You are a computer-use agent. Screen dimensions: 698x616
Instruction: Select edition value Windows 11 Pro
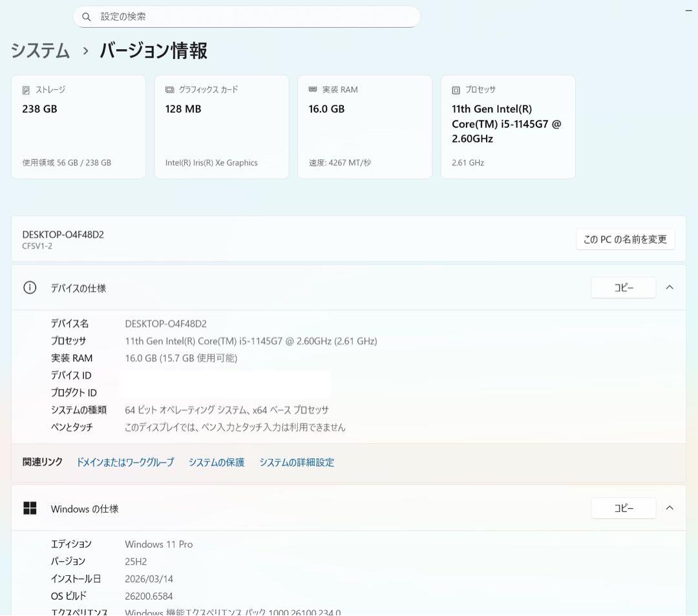point(159,544)
